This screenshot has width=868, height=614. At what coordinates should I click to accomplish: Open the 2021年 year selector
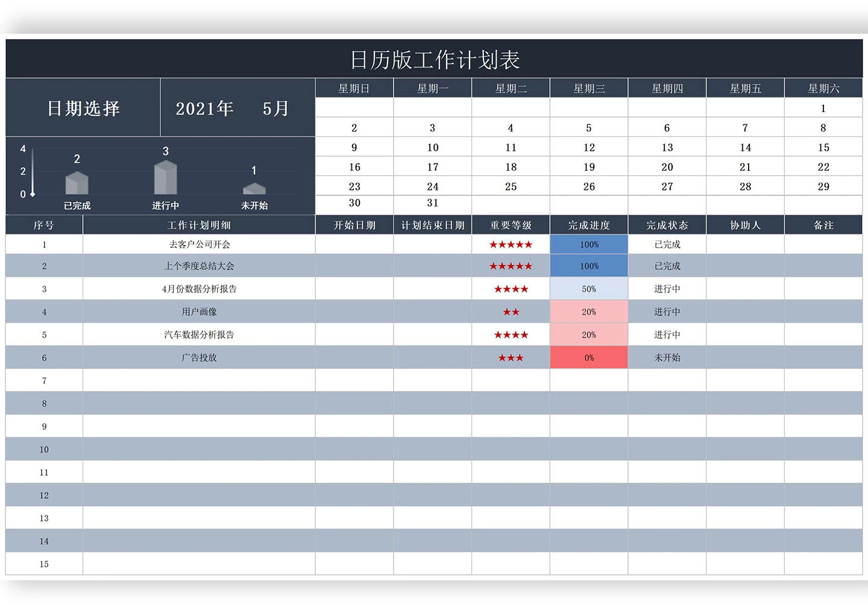(204, 109)
